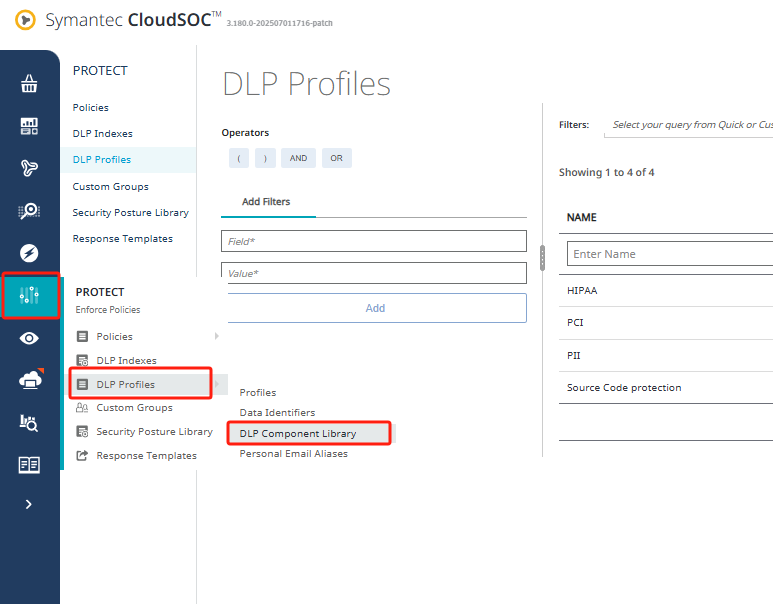Open the cloud printer icon in sidebar
Screen dimensions: 773x604
pyautogui.click(x=31, y=379)
